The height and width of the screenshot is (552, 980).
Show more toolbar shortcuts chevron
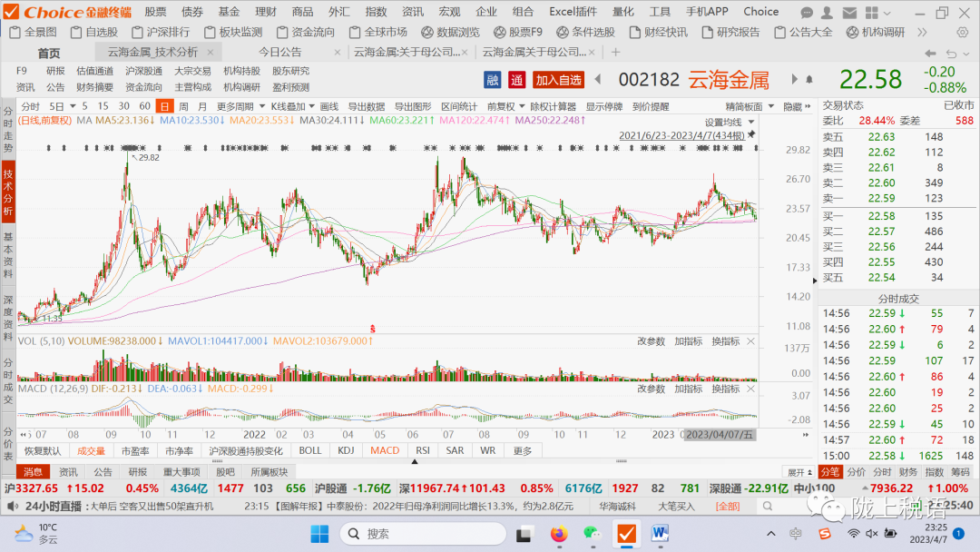[x=922, y=33]
